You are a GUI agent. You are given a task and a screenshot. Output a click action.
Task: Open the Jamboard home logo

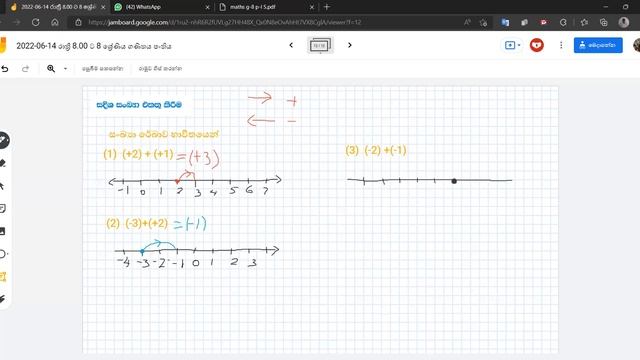click(3, 45)
